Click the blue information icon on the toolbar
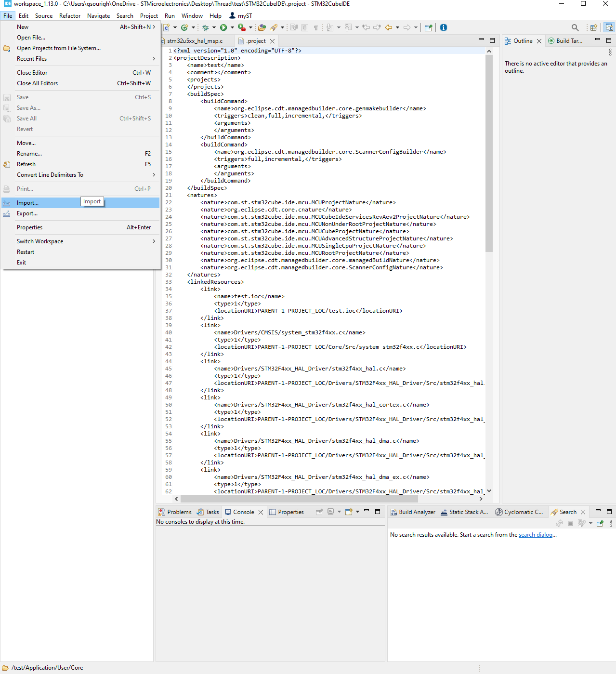 [443, 27]
